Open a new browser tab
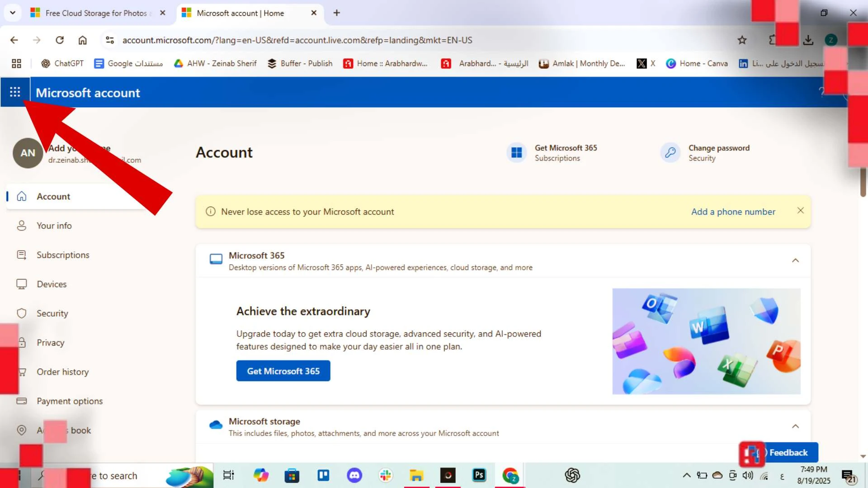The width and height of the screenshot is (868, 488). click(336, 13)
